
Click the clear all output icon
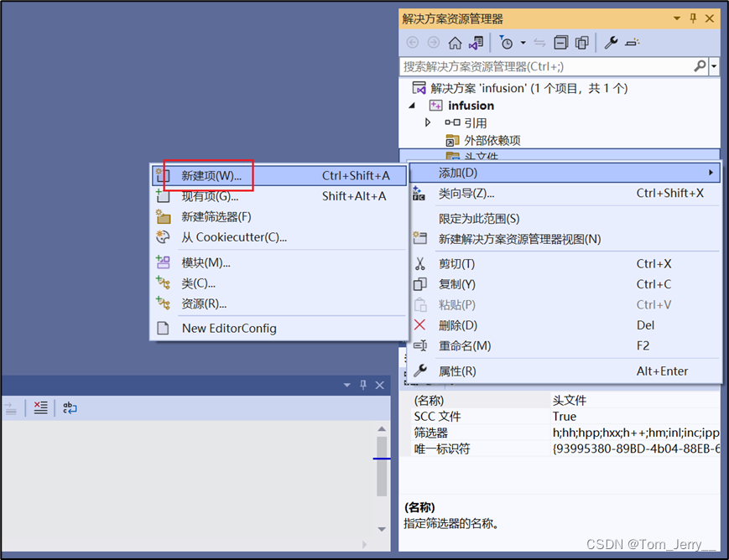pos(40,408)
